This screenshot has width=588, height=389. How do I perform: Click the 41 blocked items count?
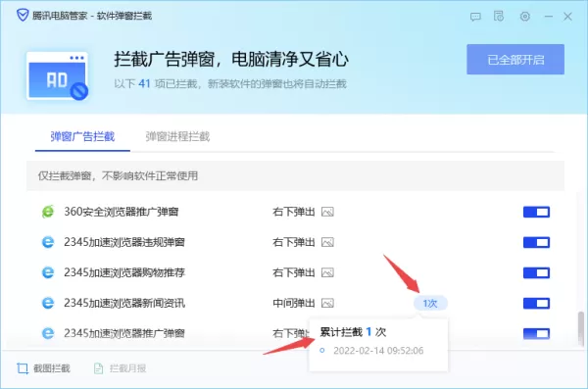point(144,83)
